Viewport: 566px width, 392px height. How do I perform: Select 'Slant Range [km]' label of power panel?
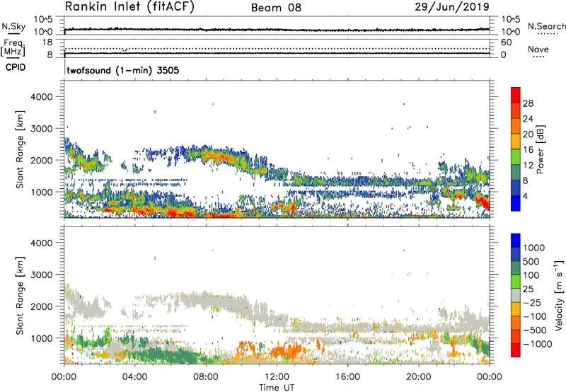(x=20, y=149)
